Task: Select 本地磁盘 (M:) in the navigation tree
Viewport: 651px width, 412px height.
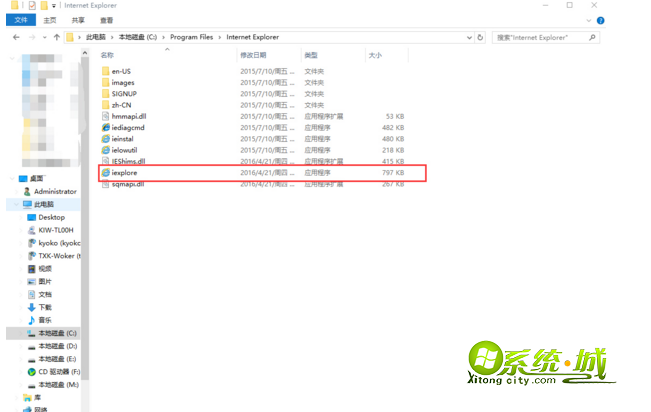Action: 58,385
